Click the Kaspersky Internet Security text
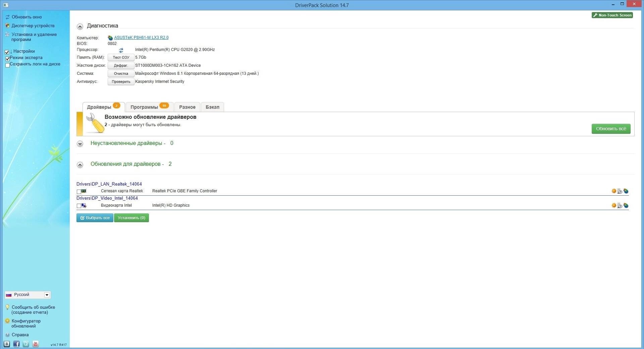The image size is (644, 349). coord(160,82)
